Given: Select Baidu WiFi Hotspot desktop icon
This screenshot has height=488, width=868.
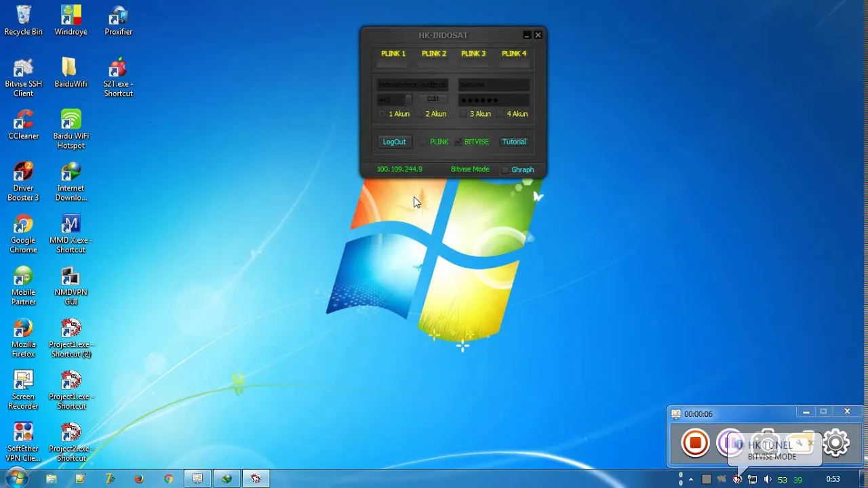Looking at the screenshot, I should coord(71,129).
